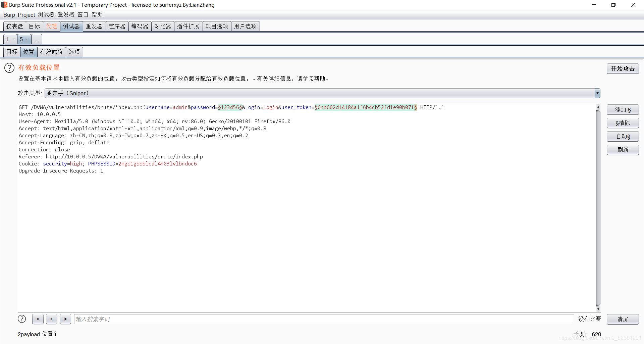Switch to the 插件扩展 tab
This screenshot has width=644, height=344.
click(x=188, y=26)
